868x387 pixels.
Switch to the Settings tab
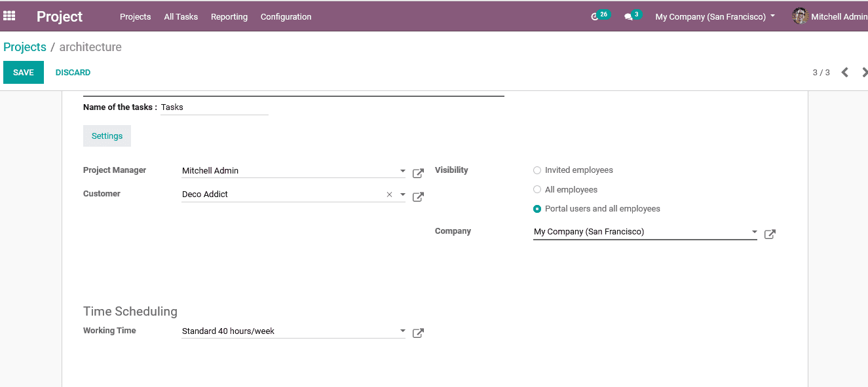[x=107, y=136]
